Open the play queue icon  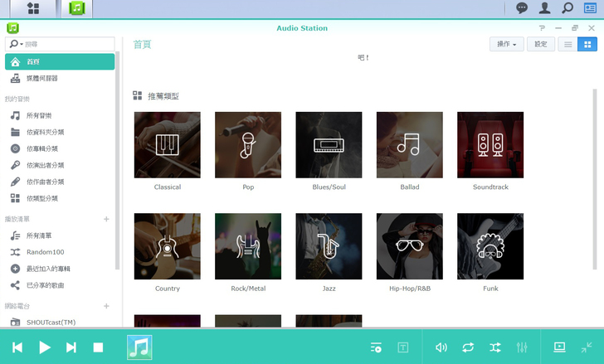(376, 347)
